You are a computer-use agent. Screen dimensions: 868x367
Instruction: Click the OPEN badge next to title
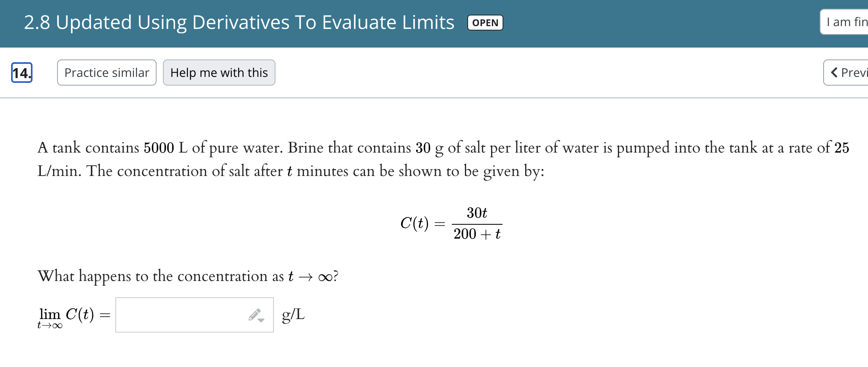(x=485, y=23)
